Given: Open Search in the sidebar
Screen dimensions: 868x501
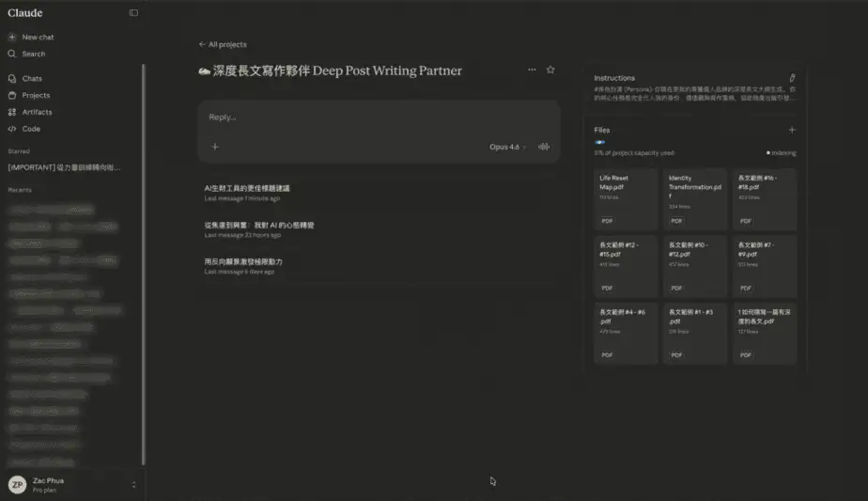Looking at the screenshot, I should (33, 55).
